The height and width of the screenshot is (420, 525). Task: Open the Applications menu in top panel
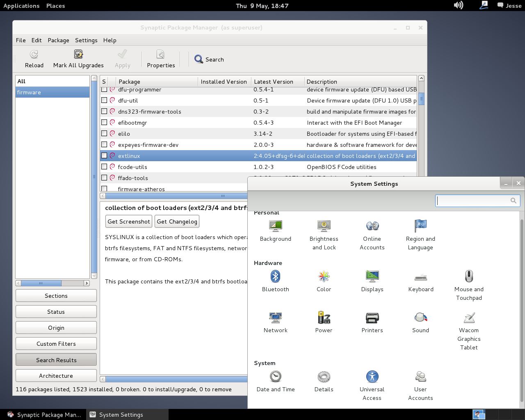(21, 6)
